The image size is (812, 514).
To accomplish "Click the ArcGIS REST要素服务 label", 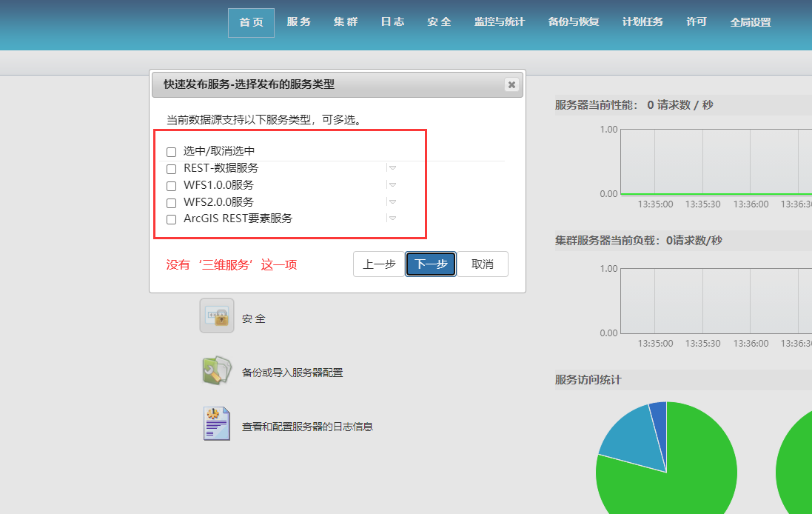I will tap(238, 218).
